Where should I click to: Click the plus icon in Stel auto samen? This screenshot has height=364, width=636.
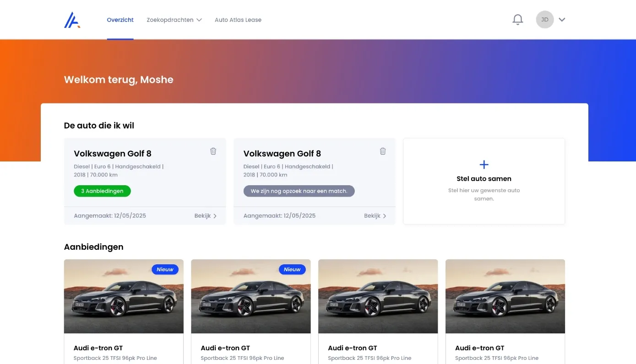(484, 164)
